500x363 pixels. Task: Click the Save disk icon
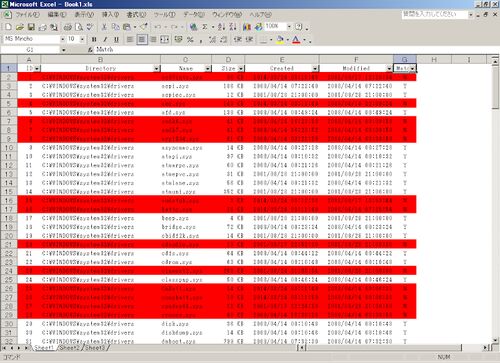tap(31, 27)
